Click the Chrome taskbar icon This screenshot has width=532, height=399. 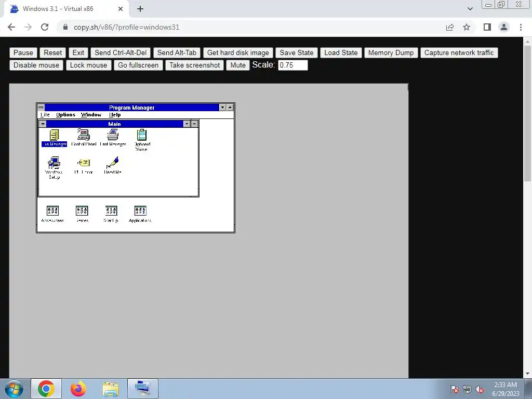point(46,389)
